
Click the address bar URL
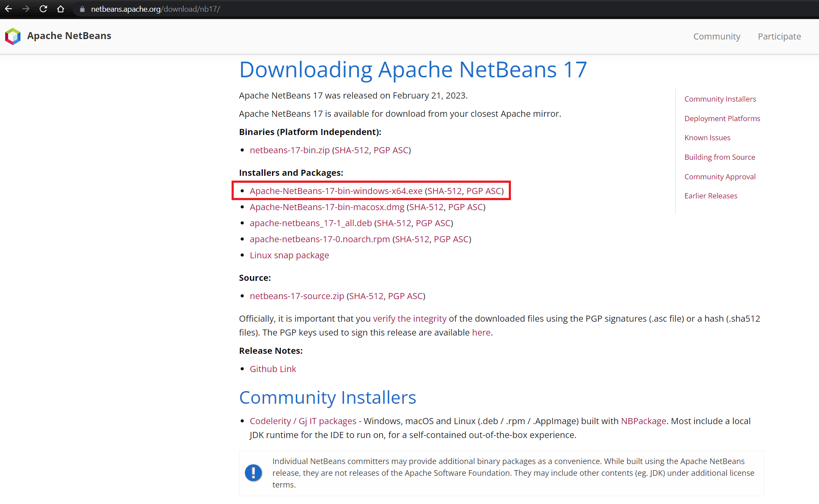pyautogui.click(x=155, y=9)
